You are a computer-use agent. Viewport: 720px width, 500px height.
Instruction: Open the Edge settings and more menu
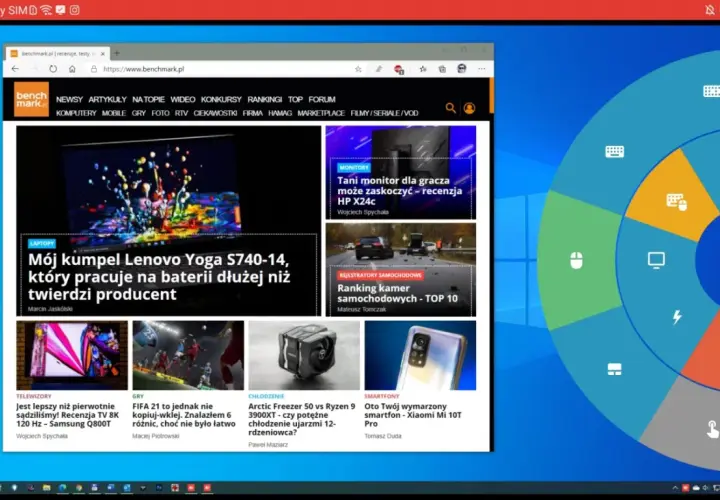click(x=482, y=69)
